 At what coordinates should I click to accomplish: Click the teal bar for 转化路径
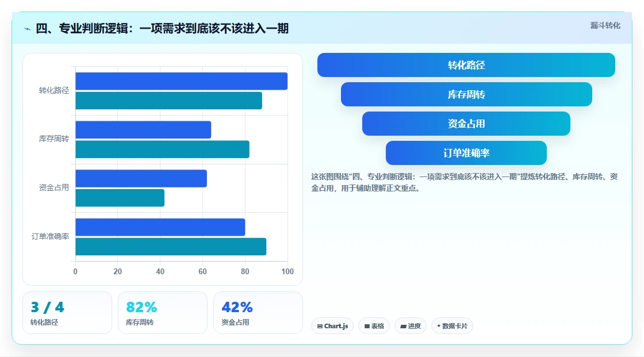click(169, 101)
